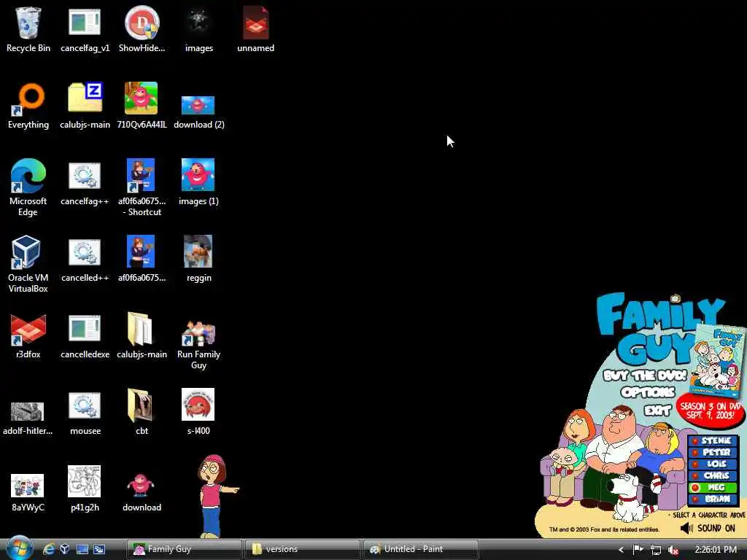Select the images (1) desktop icon

(198, 182)
